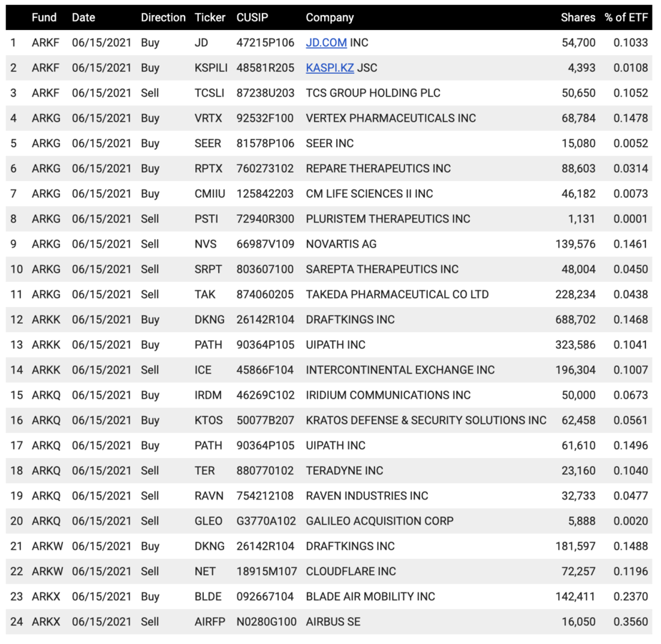Click shares value 228,234
661x644 pixels.
pyautogui.click(x=575, y=294)
